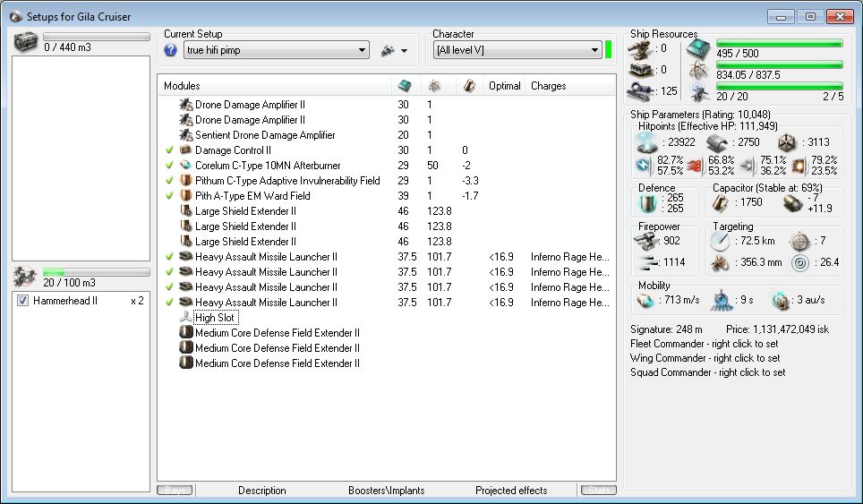Uncheck the Hammerhead II drone checkbox
Screen dimensions: 863x504
pos(22,301)
